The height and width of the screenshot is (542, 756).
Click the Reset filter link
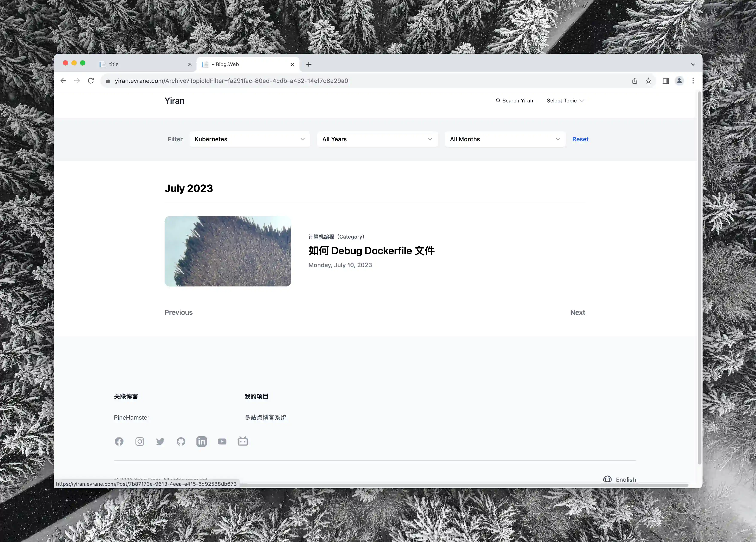pos(580,139)
